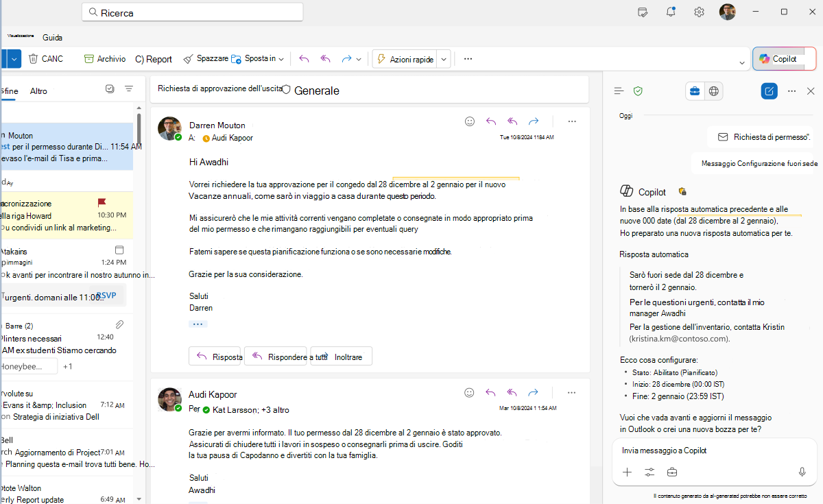The height and width of the screenshot is (504, 823).
Task: Open Copilot pane more options ellipsis
Action: click(791, 91)
